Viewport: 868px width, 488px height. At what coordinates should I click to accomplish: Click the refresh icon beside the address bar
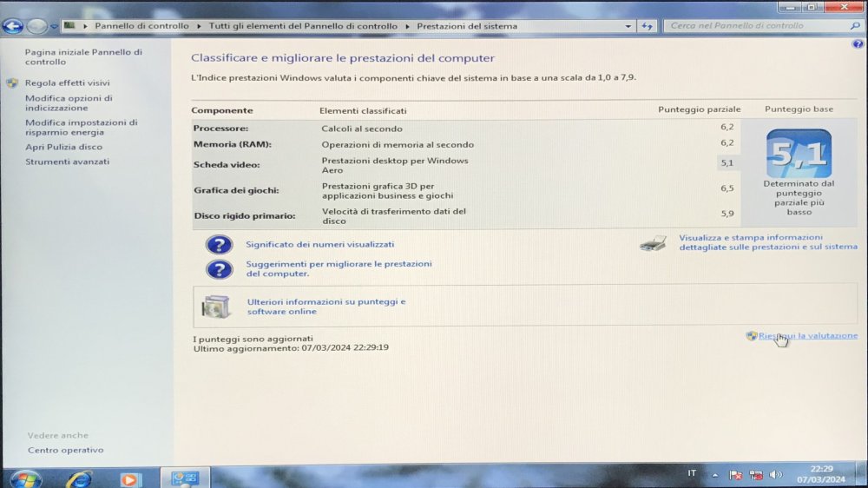click(648, 26)
